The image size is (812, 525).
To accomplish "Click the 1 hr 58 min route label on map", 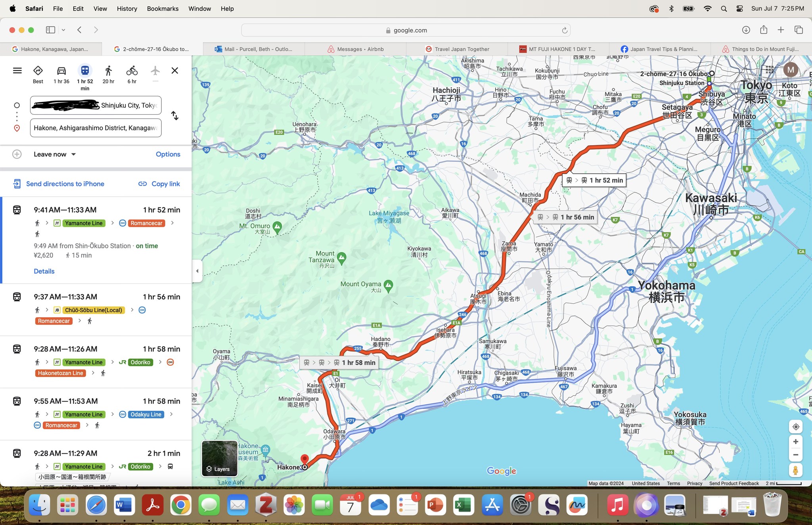I will pos(339,363).
